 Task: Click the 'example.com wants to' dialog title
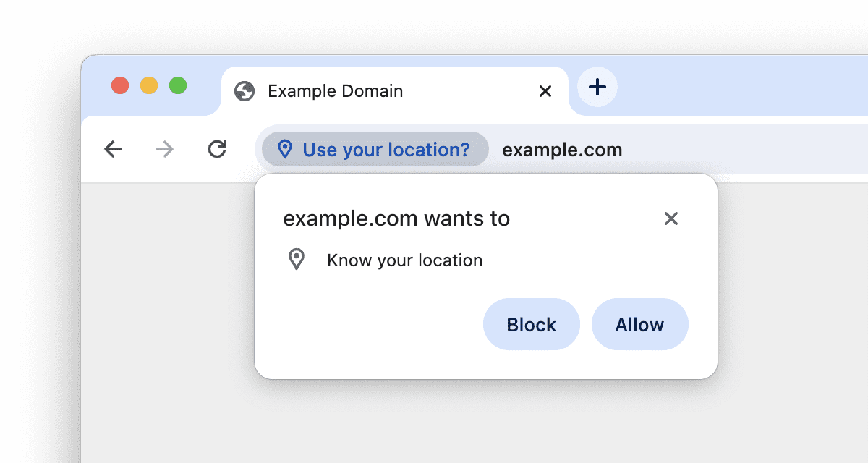(x=396, y=218)
